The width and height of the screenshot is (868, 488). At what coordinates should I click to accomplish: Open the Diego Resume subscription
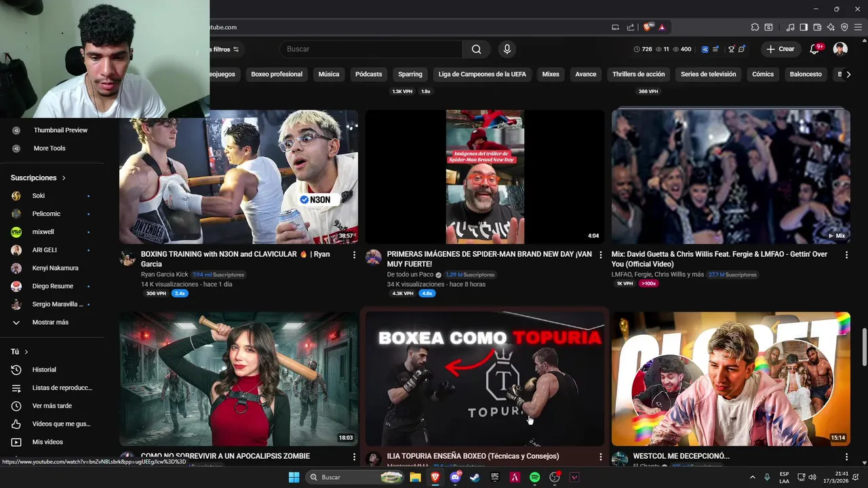coord(52,286)
